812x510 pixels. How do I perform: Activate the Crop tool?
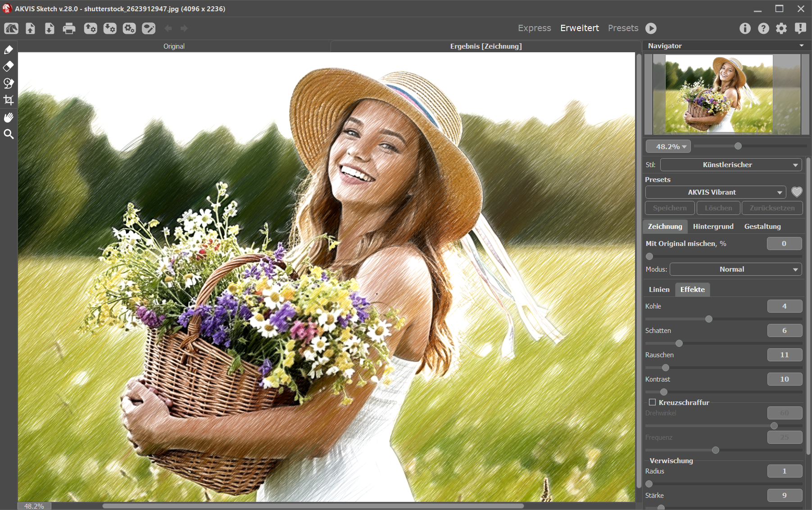click(9, 100)
